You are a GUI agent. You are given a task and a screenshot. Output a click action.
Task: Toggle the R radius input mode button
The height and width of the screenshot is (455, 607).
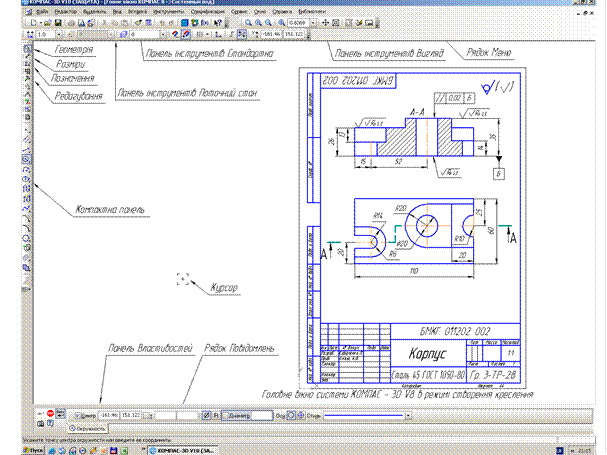click(x=216, y=416)
